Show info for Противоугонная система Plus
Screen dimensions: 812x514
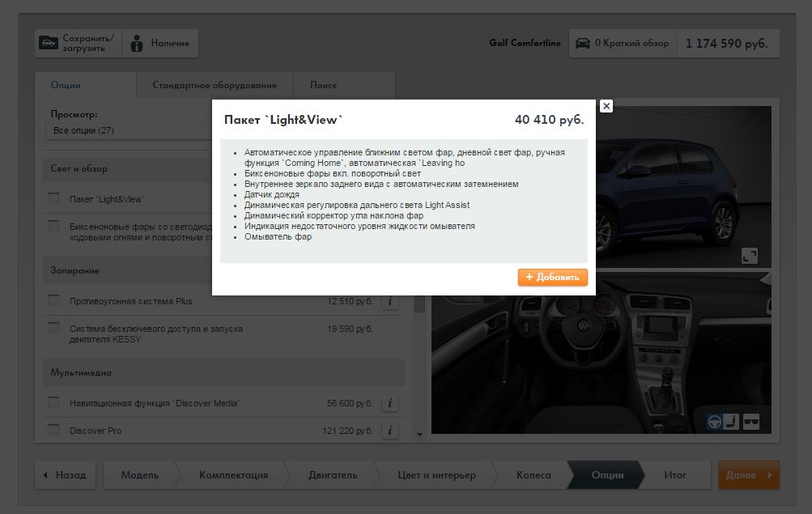pos(389,301)
